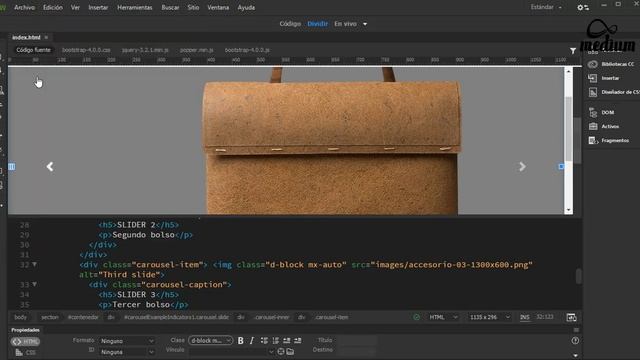
Task: Open the Estándar workspace dropdown
Action: 546,7
